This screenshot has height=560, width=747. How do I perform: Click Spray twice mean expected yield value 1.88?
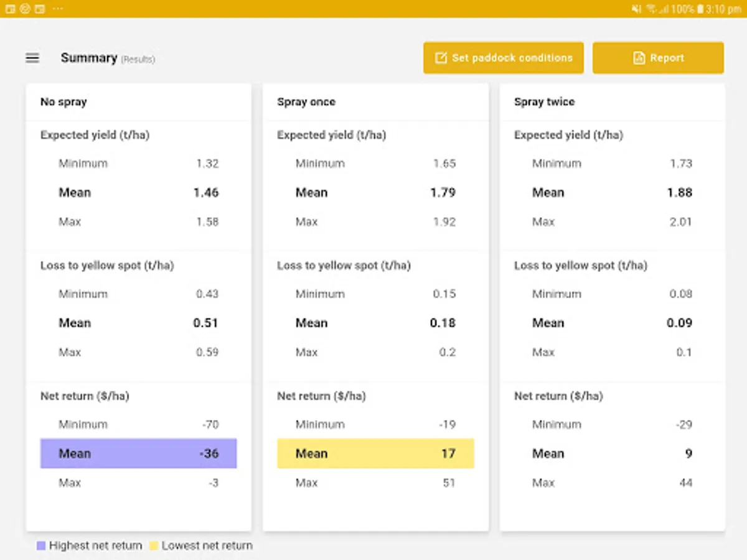tap(679, 193)
